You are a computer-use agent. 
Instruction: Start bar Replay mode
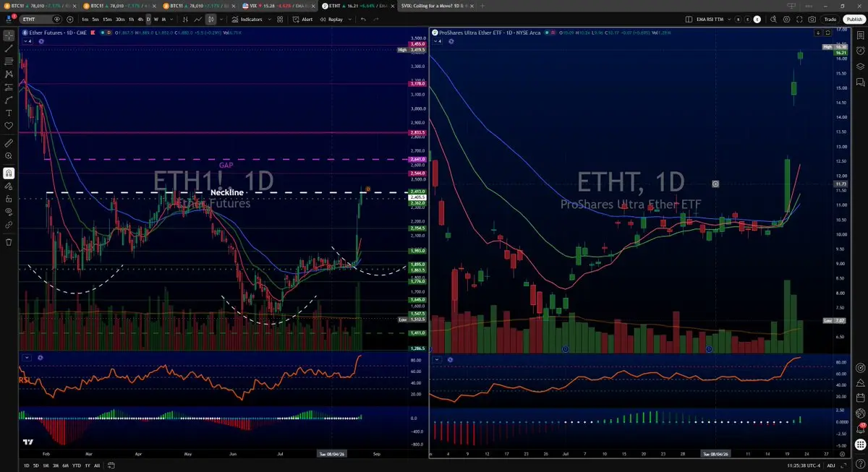(331, 19)
